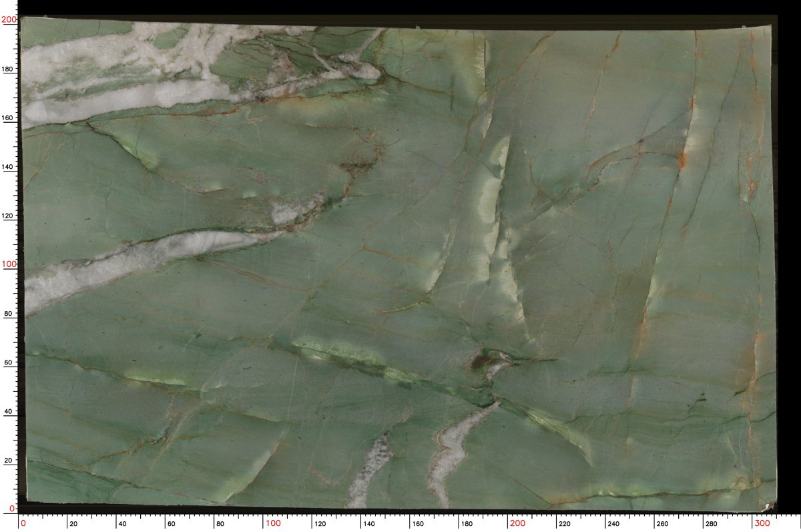Click the 160 mark on the vertical ruler

pyautogui.click(x=9, y=118)
